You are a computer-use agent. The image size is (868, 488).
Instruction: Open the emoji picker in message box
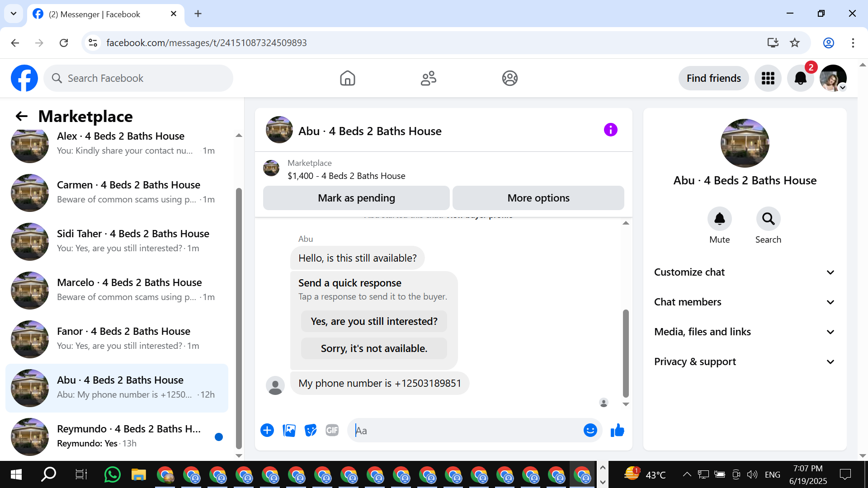pos(590,430)
